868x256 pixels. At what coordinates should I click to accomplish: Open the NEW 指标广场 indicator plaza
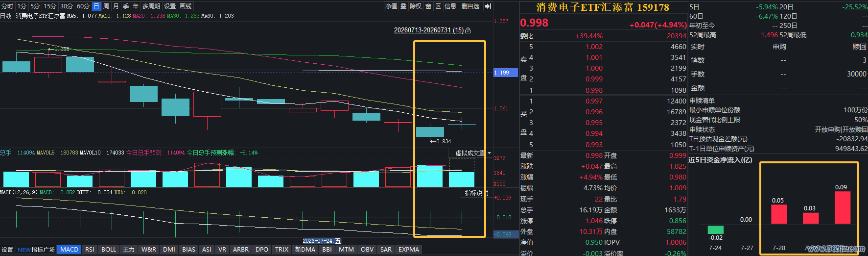[36, 250]
